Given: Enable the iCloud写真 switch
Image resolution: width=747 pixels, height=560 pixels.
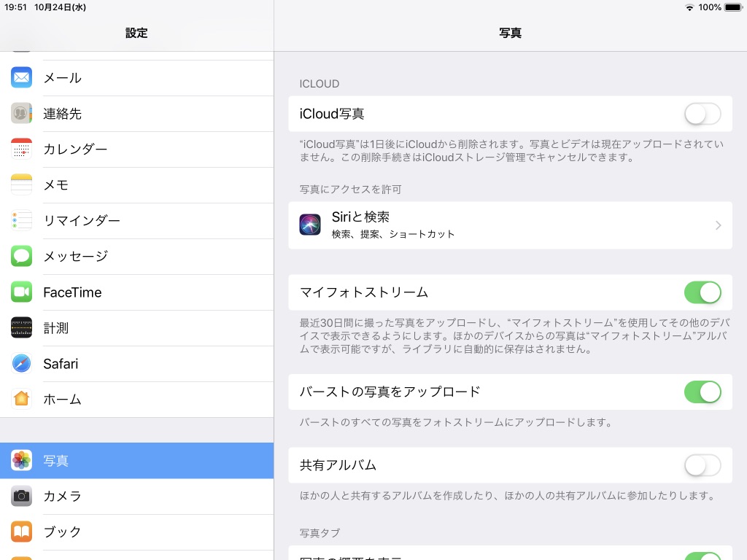Looking at the screenshot, I should (x=703, y=114).
